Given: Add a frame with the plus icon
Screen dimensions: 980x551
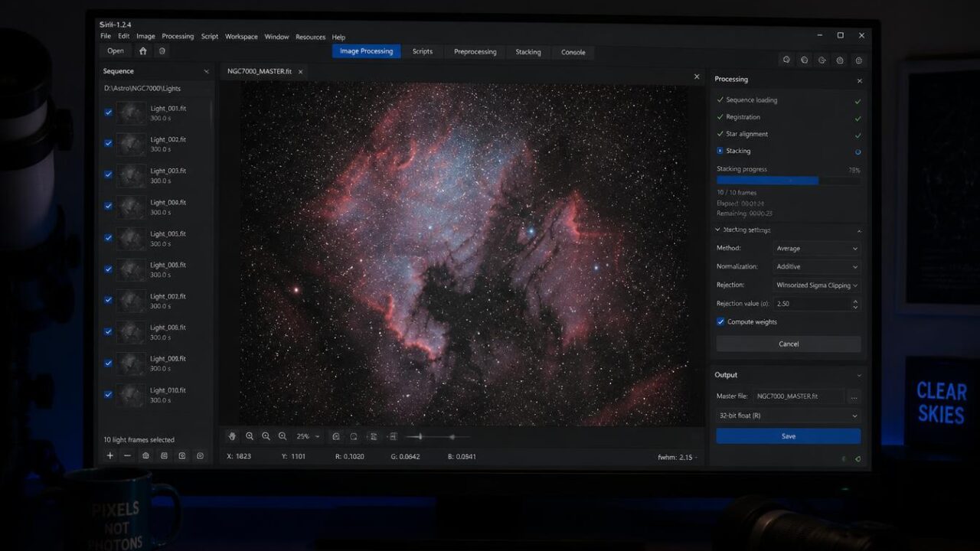Looking at the screenshot, I should (110, 455).
